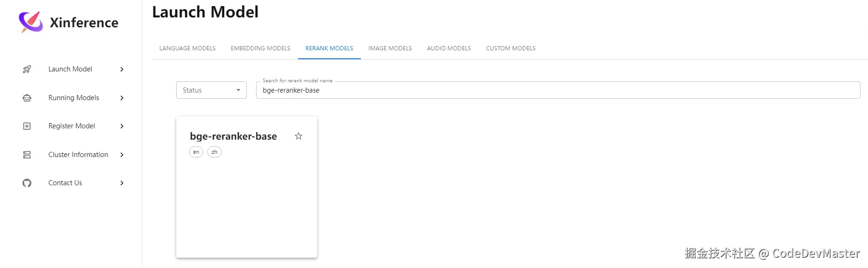The width and height of the screenshot is (868, 268).
Task: Expand the Contact Us chevron
Action: [122, 183]
